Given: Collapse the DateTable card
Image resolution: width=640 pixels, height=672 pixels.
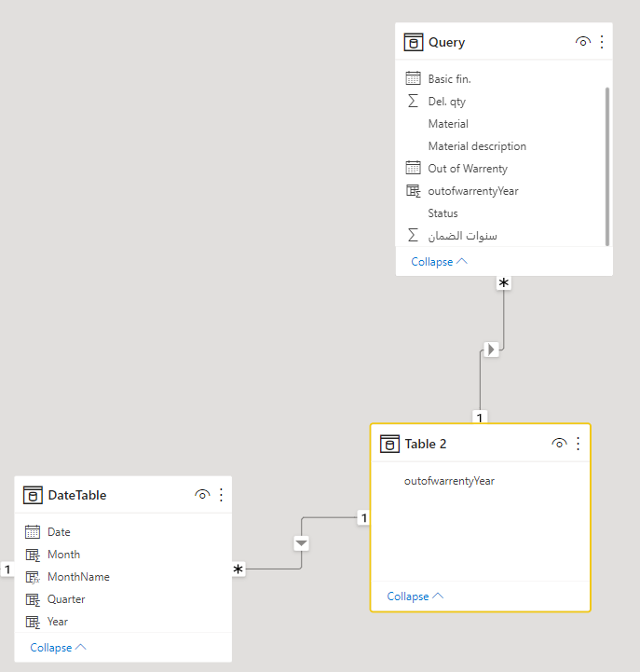Looking at the screenshot, I should (x=59, y=647).
